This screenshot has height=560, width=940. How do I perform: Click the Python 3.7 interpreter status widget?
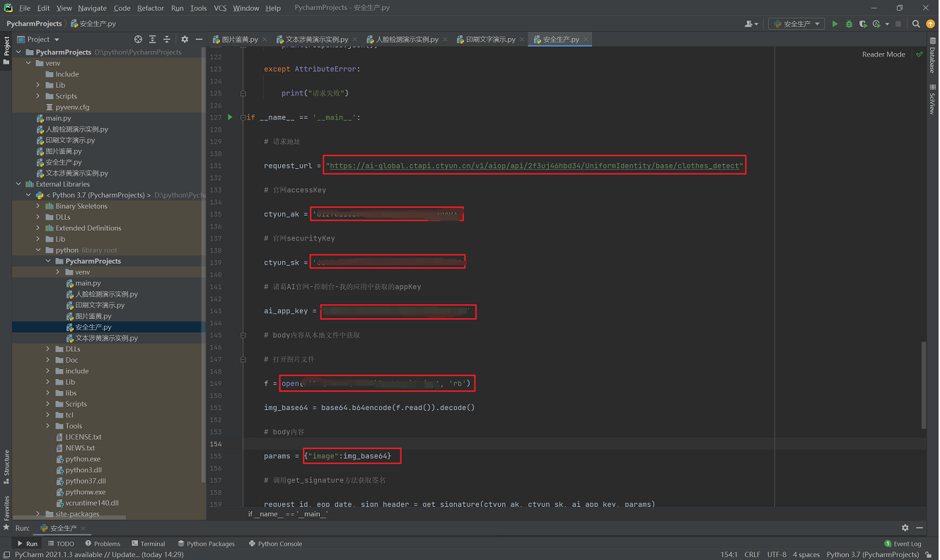pyautogui.click(x=872, y=554)
